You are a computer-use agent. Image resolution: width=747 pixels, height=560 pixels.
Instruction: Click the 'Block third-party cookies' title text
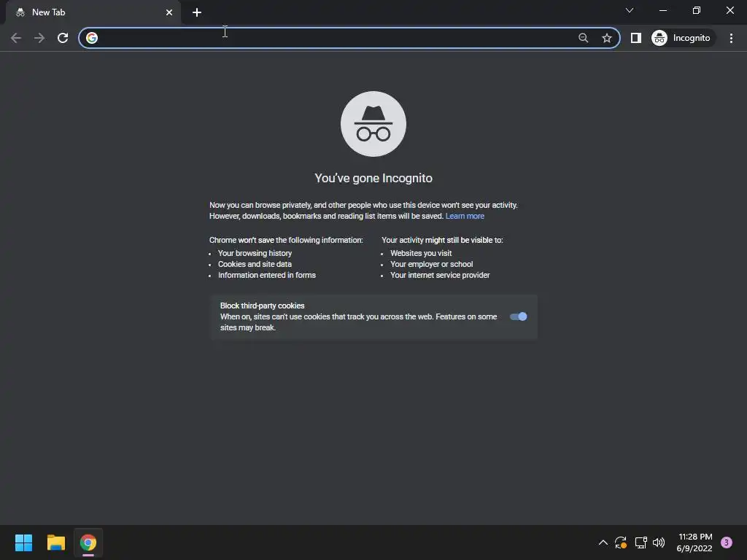(262, 306)
